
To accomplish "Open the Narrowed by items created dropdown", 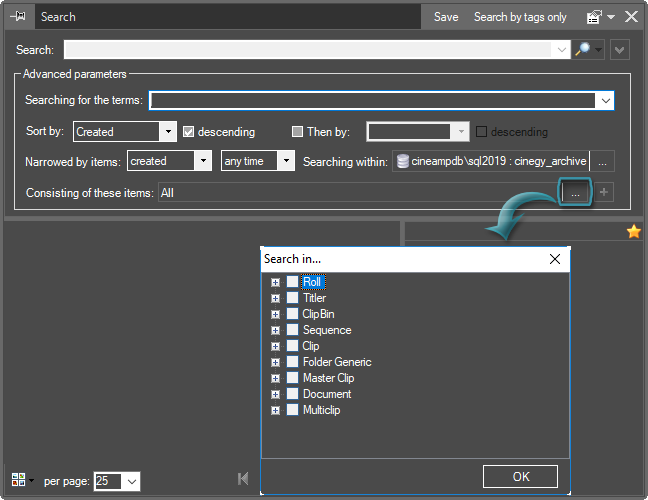I will click(203, 160).
